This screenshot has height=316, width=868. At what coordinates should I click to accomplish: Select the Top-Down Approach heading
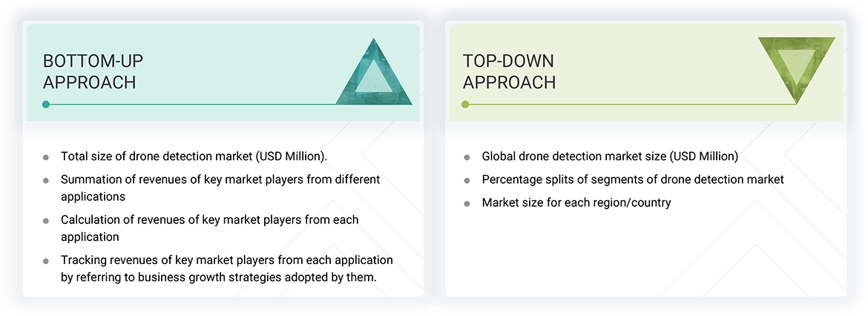click(x=509, y=71)
